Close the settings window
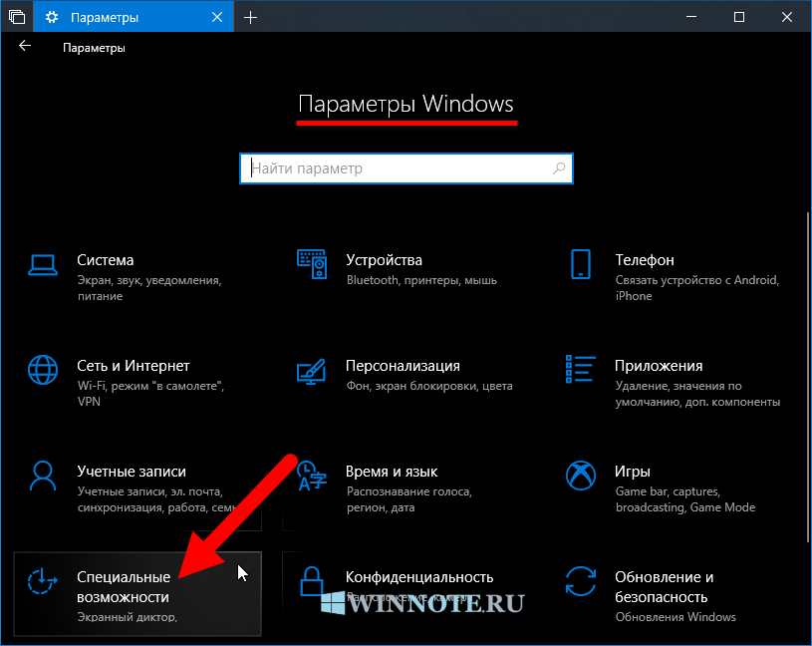Viewport: 812px width, 646px height. click(x=787, y=17)
